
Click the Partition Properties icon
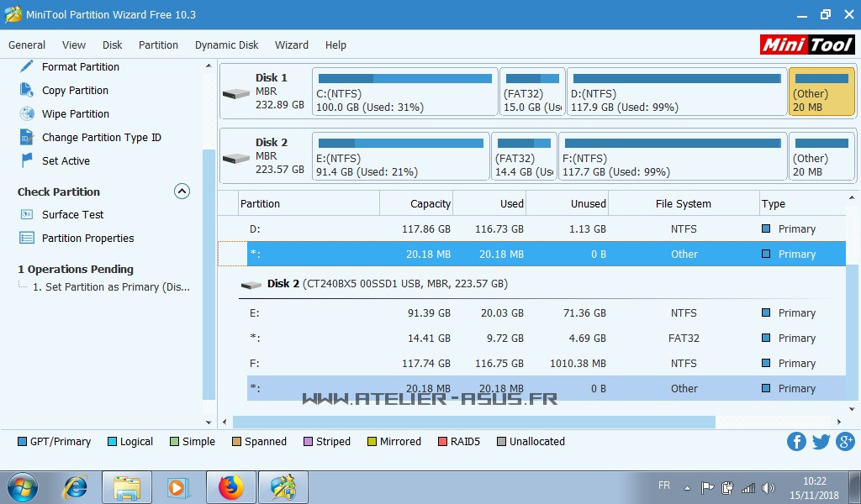tap(26, 238)
